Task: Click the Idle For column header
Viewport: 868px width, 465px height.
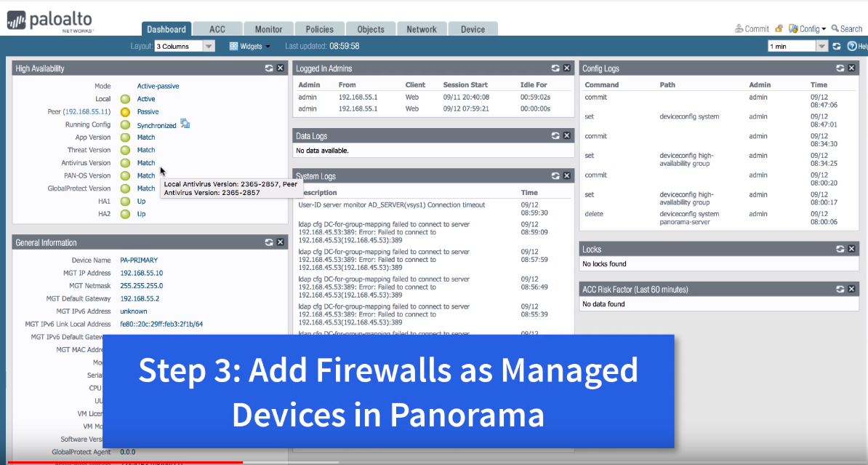Action: 534,85
